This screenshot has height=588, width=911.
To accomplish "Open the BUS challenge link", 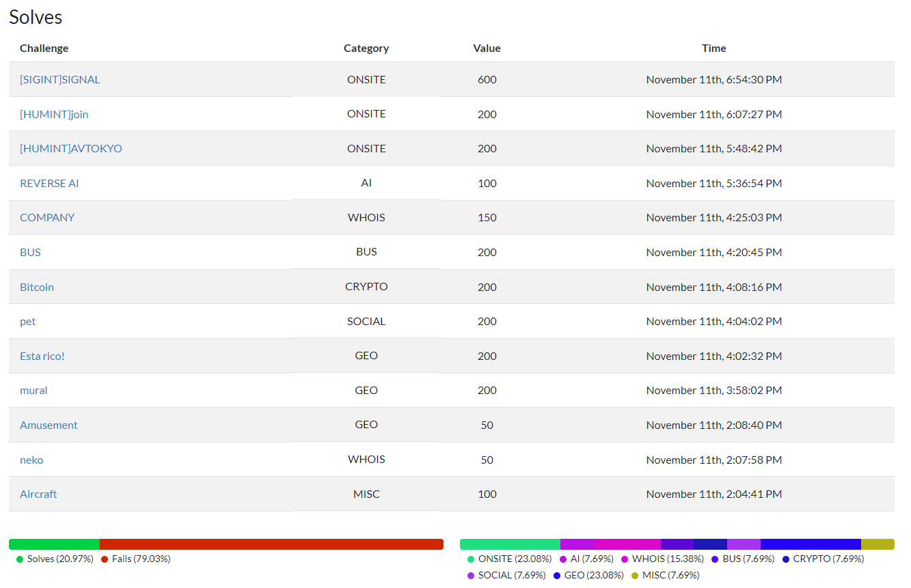I will pyautogui.click(x=31, y=252).
